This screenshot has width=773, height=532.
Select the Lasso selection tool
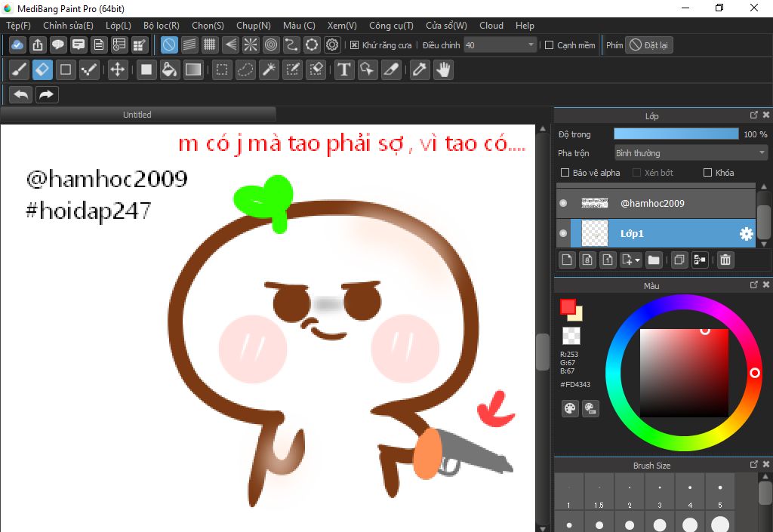coord(245,69)
